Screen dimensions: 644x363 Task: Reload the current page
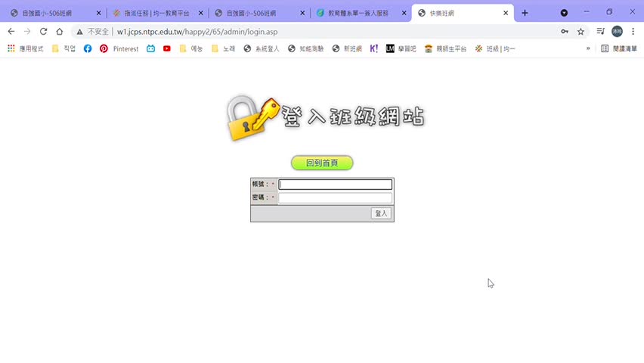click(x=43, y=32)
